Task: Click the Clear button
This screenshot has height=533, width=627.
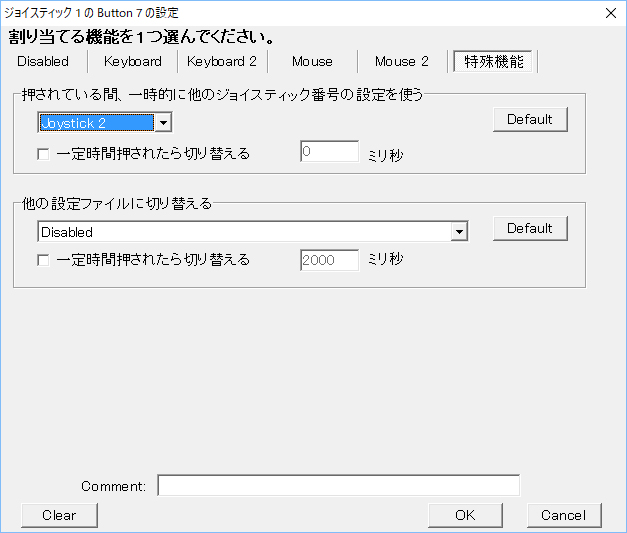Action: pos(59,515)
